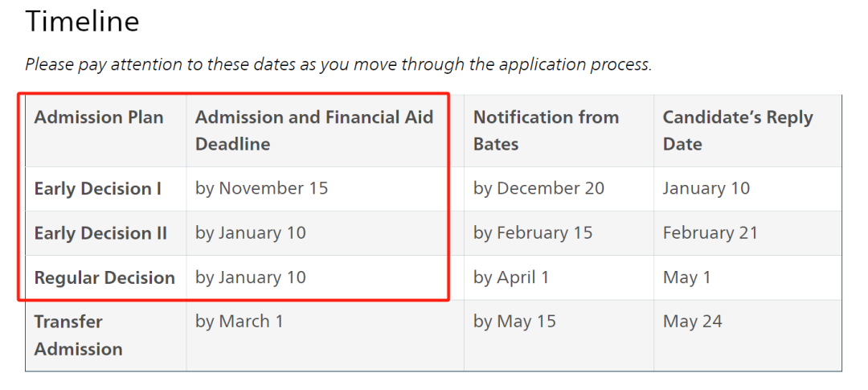Viewport: 868px width, 390px height.
Task: Click the 'by April 1' notification cell
Action: pos(511,277)
